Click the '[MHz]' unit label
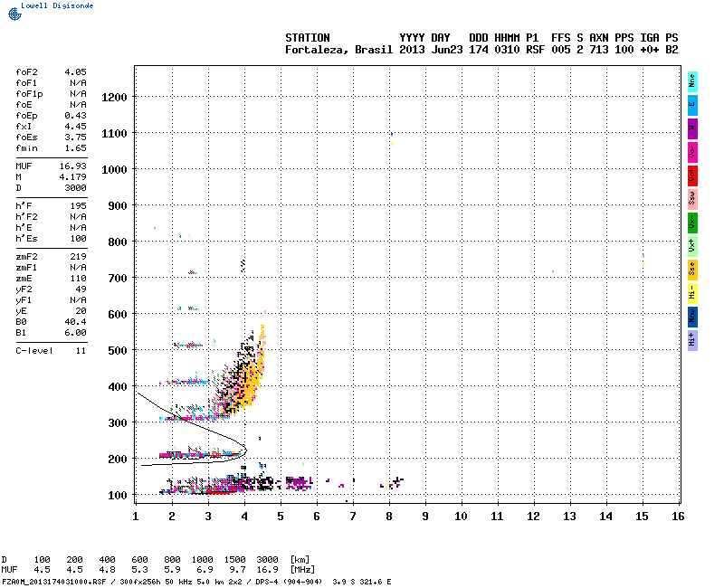Image resolution: width=724 pixels, height=588 pixels. pos(302,570)
